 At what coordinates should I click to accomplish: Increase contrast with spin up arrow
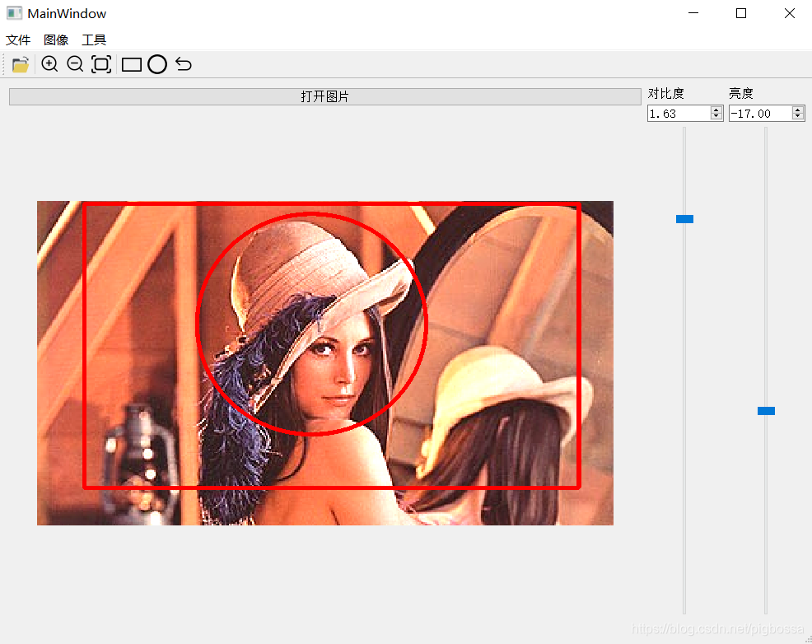716,110
